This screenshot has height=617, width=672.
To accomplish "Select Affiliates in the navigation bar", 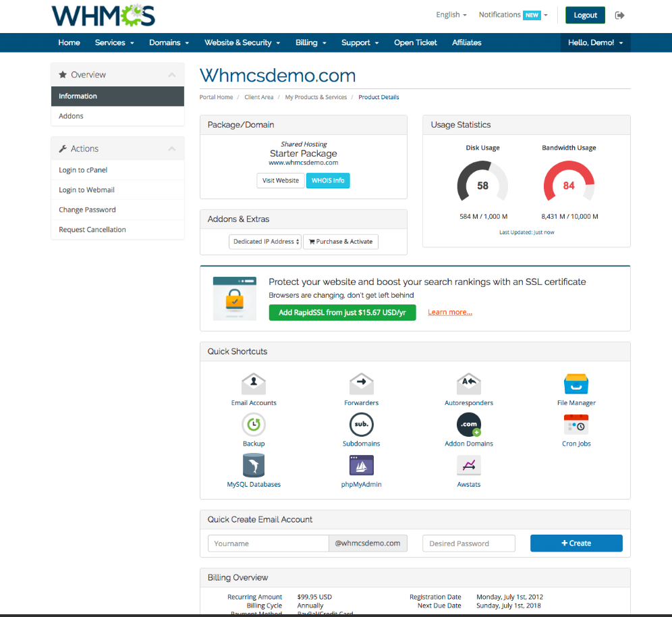I will click(466, 43).
